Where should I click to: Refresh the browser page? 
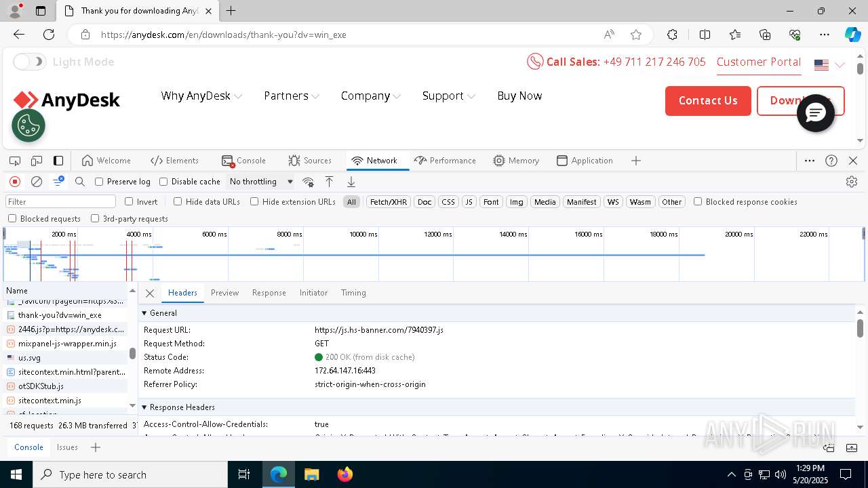(x=49, y=35)
